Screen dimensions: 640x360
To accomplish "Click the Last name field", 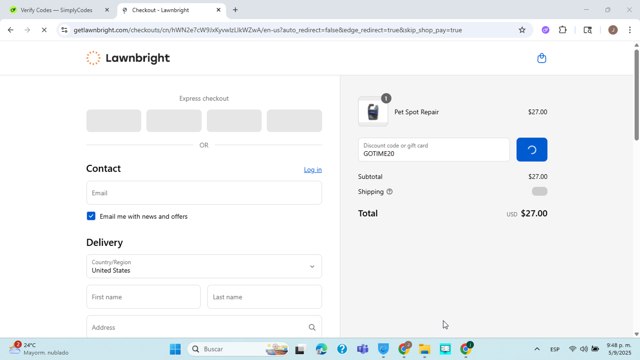I will (264, 297).
